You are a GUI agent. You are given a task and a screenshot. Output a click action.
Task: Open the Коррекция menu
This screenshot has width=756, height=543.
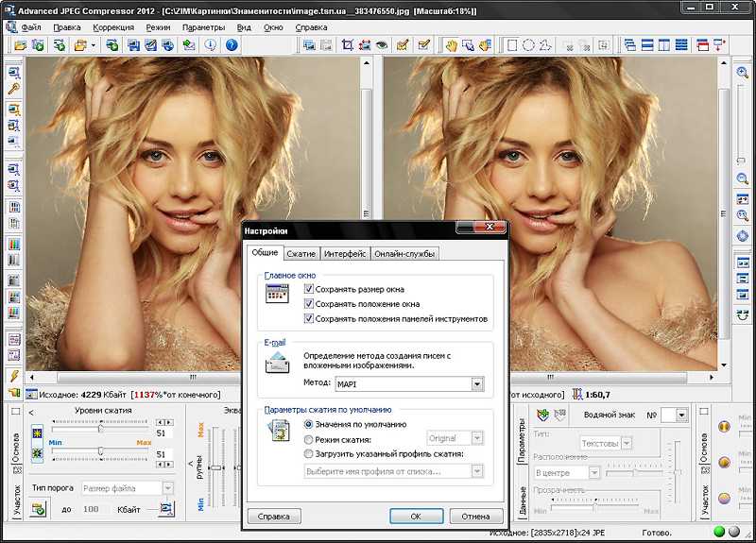tap(113, 27)
